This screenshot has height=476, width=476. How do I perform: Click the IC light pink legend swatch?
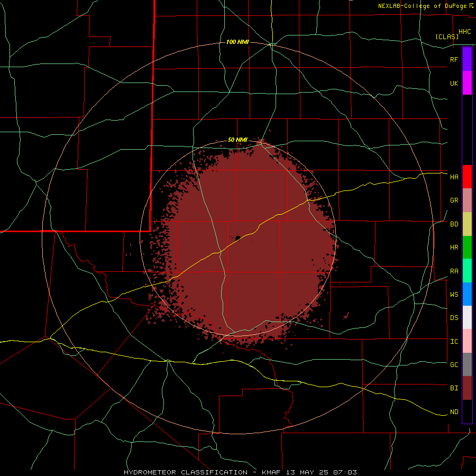pyautogui.click(x=467, y=341)
